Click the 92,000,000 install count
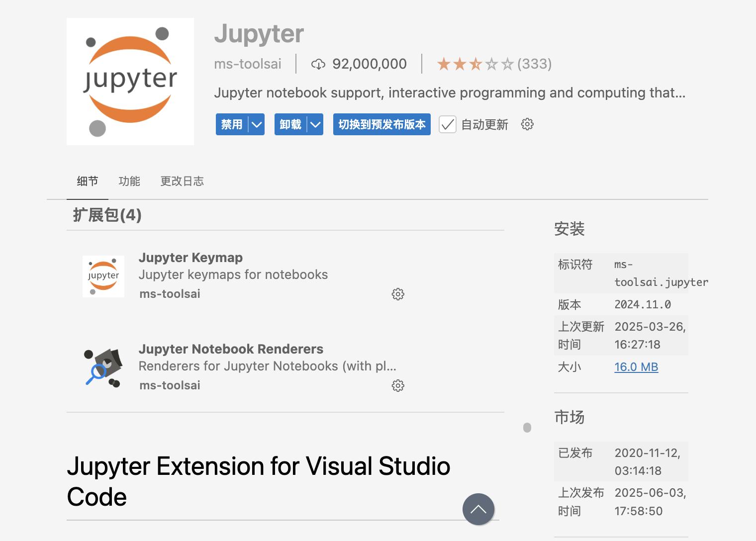756x541 pixels. click(370, 64)
